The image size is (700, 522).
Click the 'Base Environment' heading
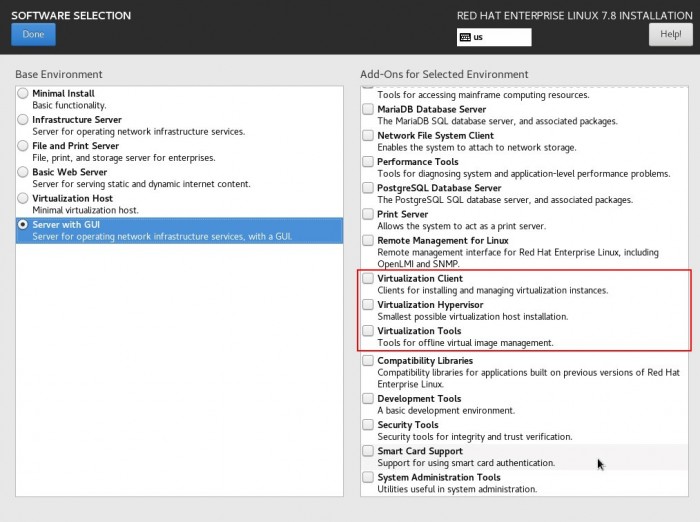[x=59, y=74]
